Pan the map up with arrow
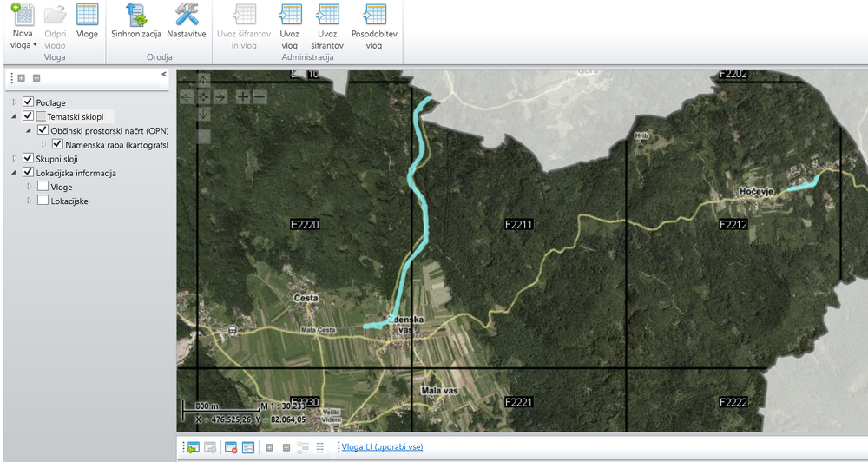This screenshot has width=868, height=462. click(x=203, y=80)
